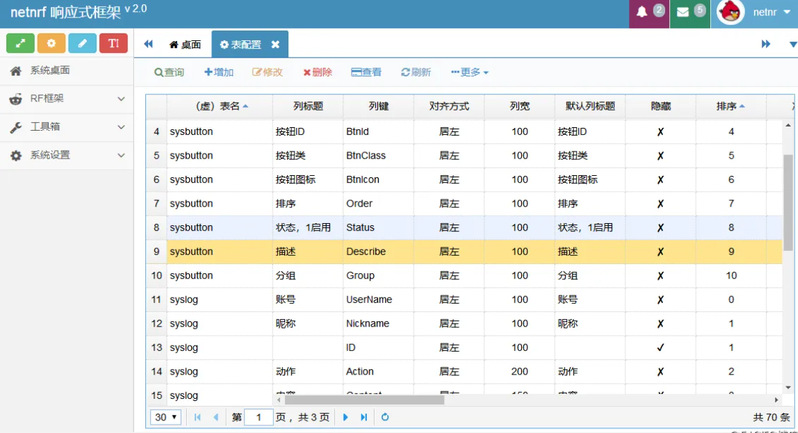
Task: Click the 删除 delete button
Action: pyautogui.click(x=316, y=72)
